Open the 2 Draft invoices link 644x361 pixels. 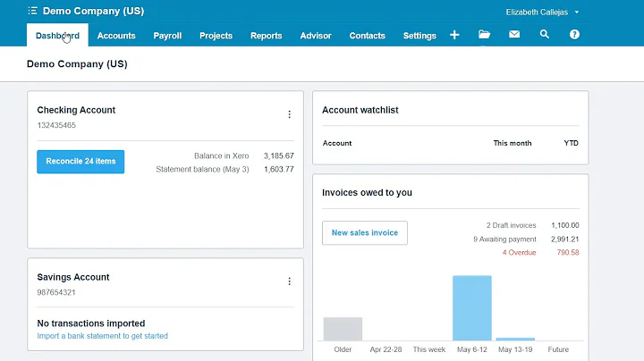pyautogui.click(x=511, y=225)
